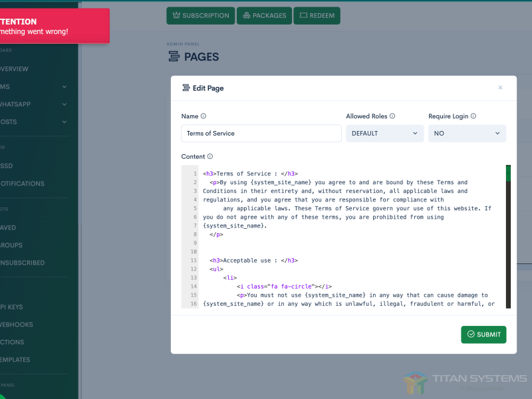Close the Edit Page dialog with X
Image resolution: width=532 pixels, height=399 pixels.
(500, 88)
